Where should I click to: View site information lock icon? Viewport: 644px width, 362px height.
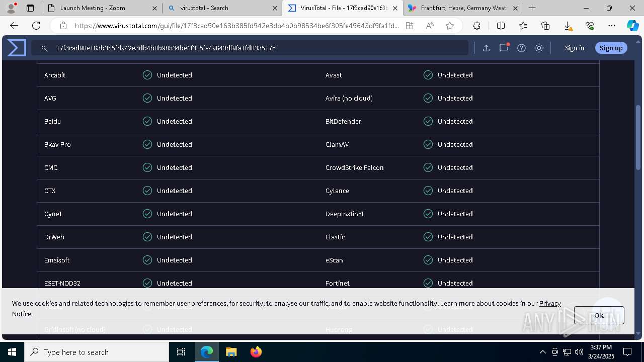(63, 26)
